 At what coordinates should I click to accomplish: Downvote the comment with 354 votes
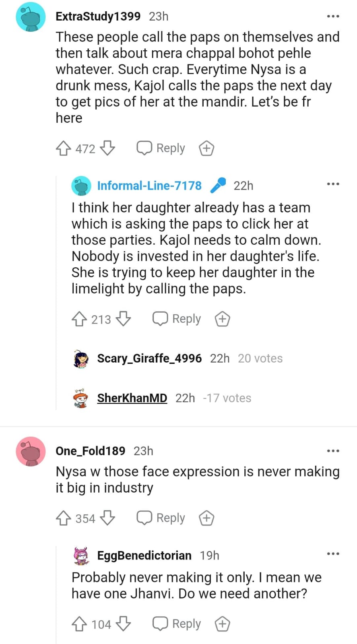tap(107, 518)
